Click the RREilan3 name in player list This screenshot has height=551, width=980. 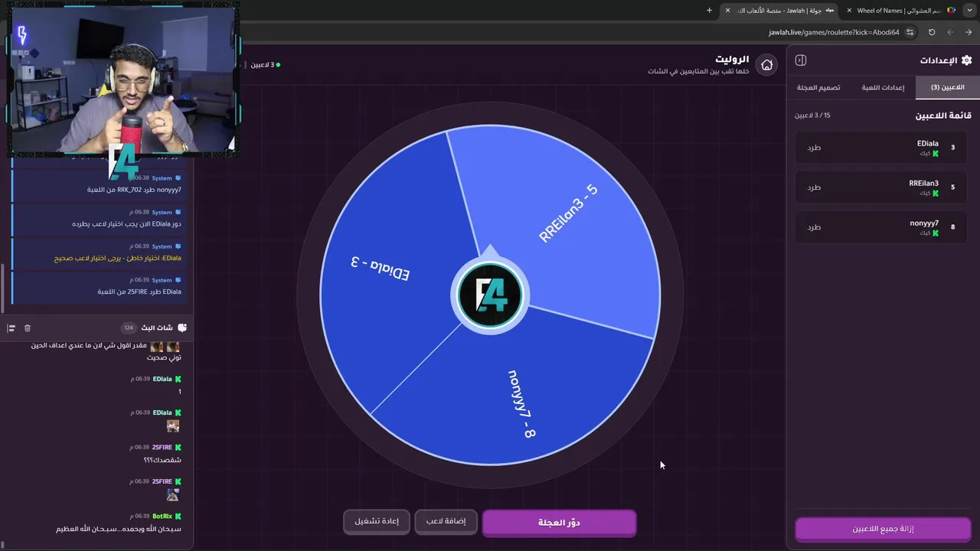click(923, 183)
